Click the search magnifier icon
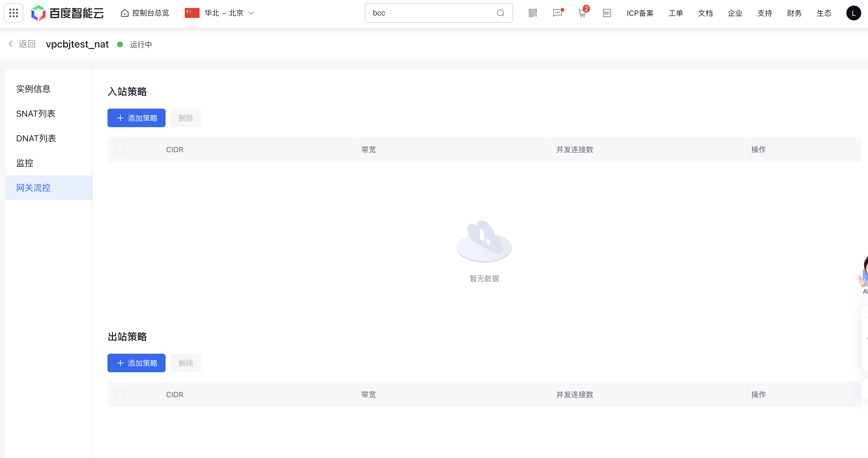The height and width of the screenshot is (458, 868). (x=500, y=13)
